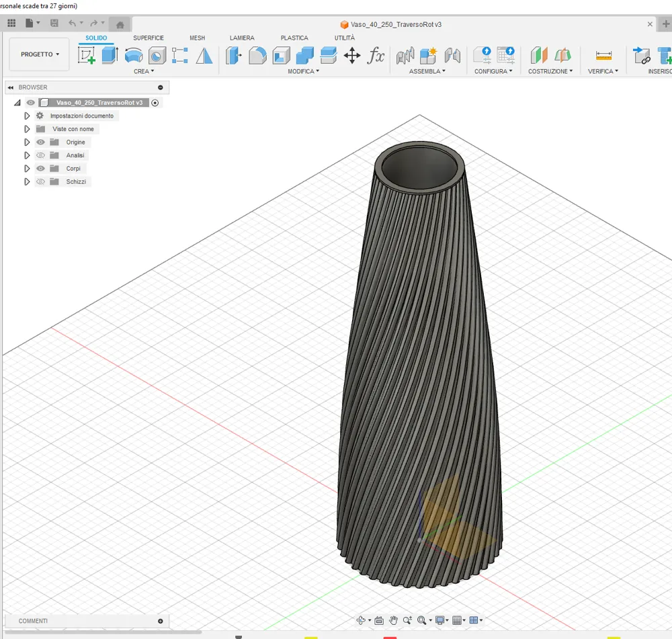The width and height of the screenshot is (672, 639).
Task: Expand the COMMENTI panel button
Action: 161,621
